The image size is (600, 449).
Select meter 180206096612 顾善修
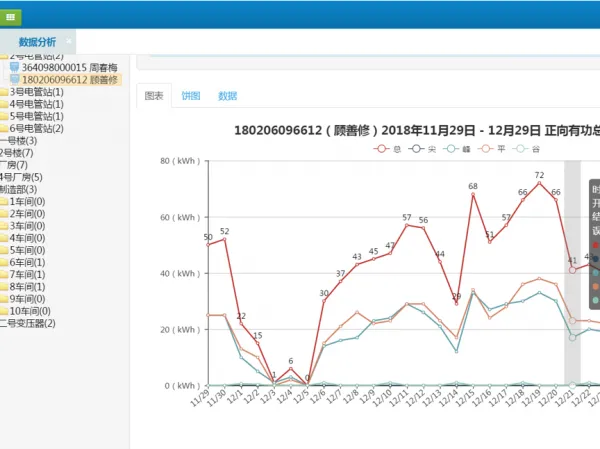pos(69,80)
